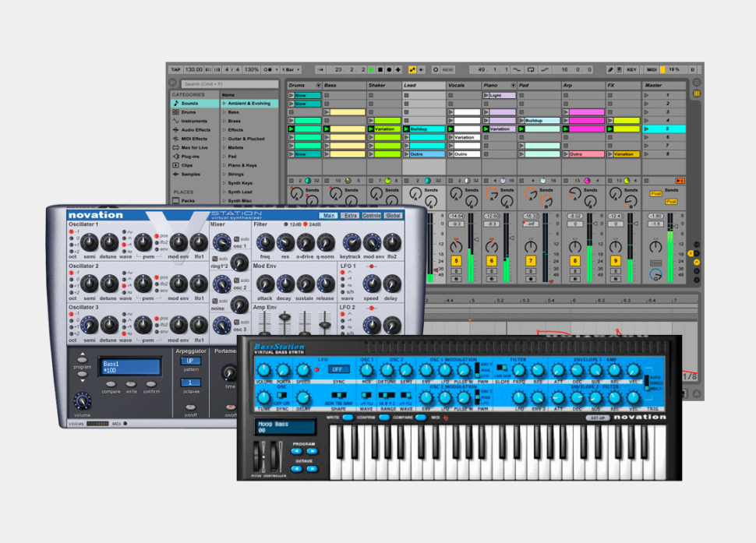The height and width of the screenshot is (543, 756).
Task: Launch Master scene 5
Action: point(647,129)
